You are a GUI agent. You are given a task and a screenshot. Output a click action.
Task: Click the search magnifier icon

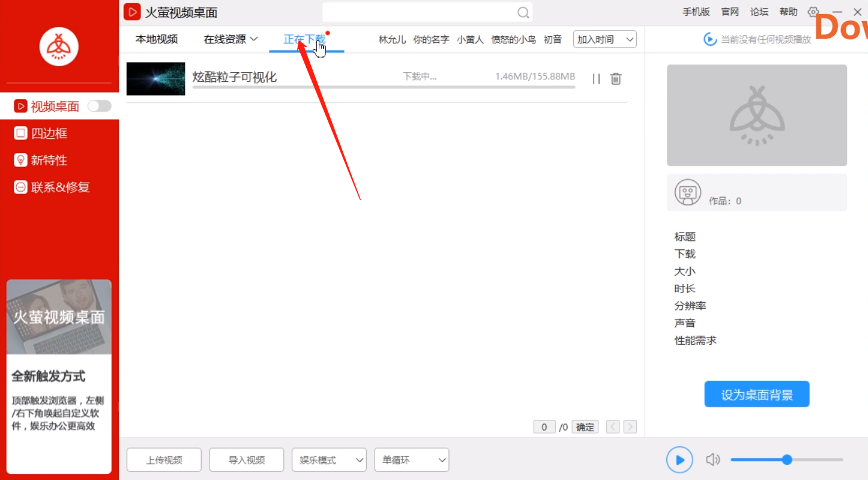pyautogui.click(x=522, y=12)
